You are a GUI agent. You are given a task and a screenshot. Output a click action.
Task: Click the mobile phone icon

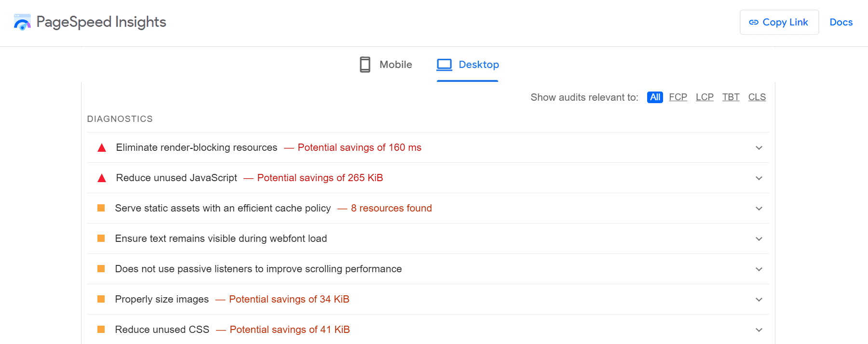(365, 65)
